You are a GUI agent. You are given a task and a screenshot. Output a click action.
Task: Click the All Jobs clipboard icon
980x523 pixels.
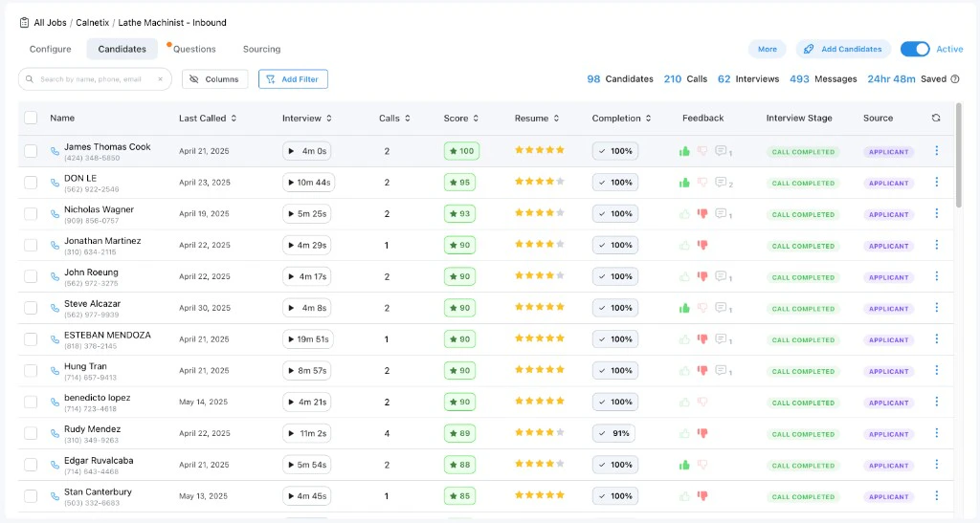tap(24, 22)
